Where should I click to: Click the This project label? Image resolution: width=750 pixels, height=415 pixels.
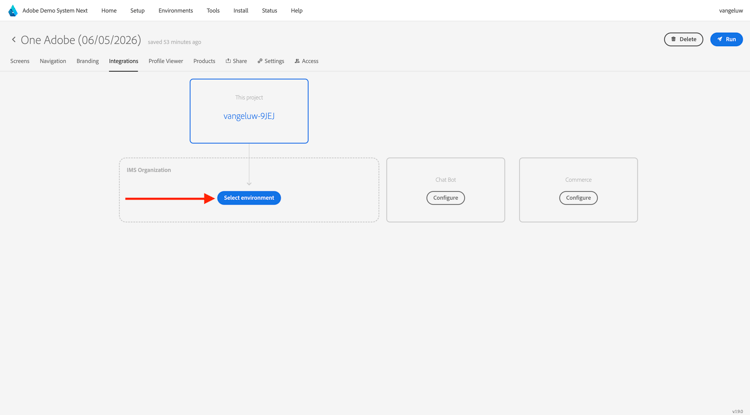249,98
